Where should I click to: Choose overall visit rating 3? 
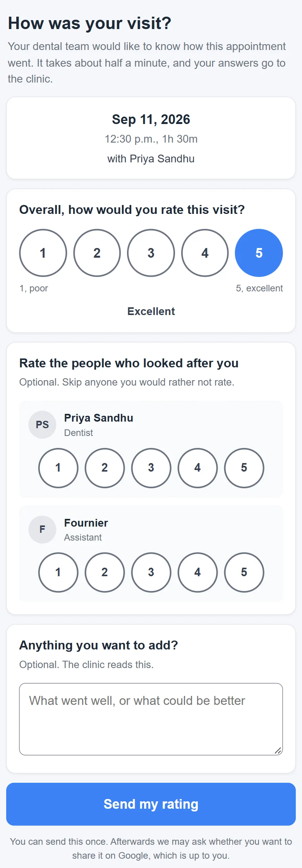pyautogui.click(x=151, y=253)
